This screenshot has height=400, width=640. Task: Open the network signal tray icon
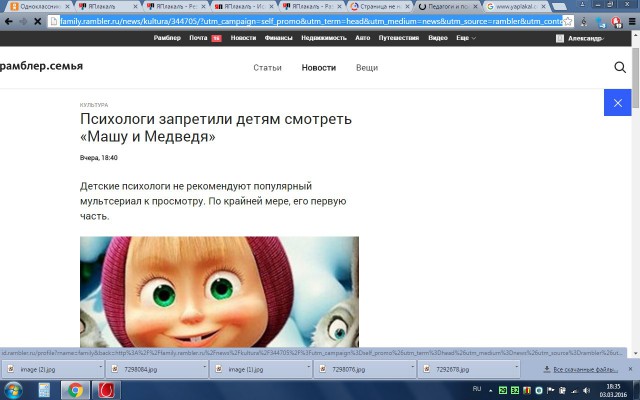(x=575, y=391)
